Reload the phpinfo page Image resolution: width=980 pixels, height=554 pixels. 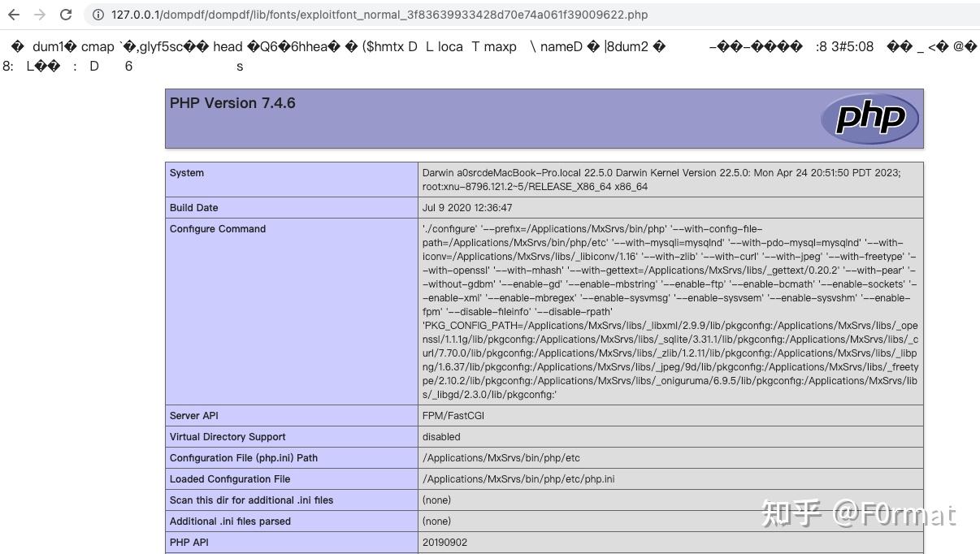coord(65,14)
